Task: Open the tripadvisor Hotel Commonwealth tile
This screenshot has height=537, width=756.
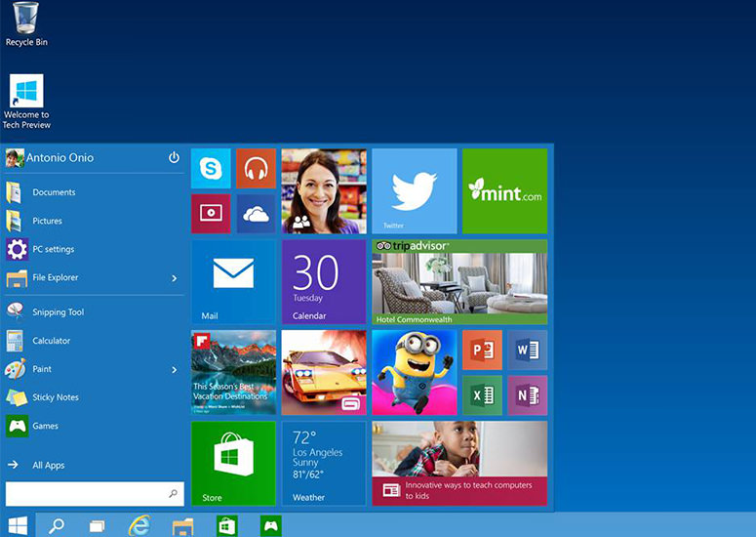Action: pyautogui.click(x=459, y=282)
